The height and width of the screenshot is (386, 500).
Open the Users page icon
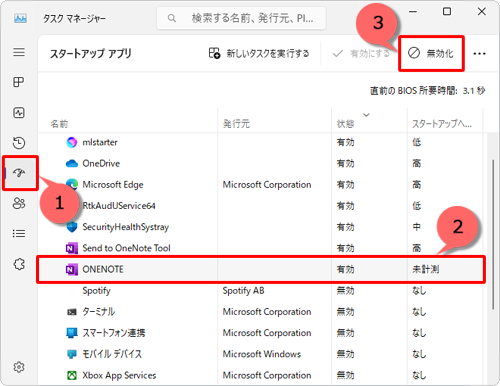pos(19,203)
